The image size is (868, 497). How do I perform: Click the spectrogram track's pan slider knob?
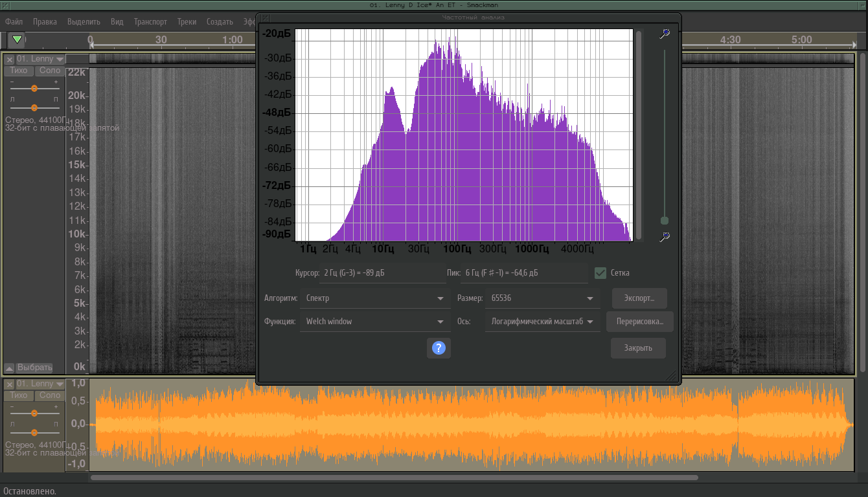pyautogui.click(x=34, y=107)
